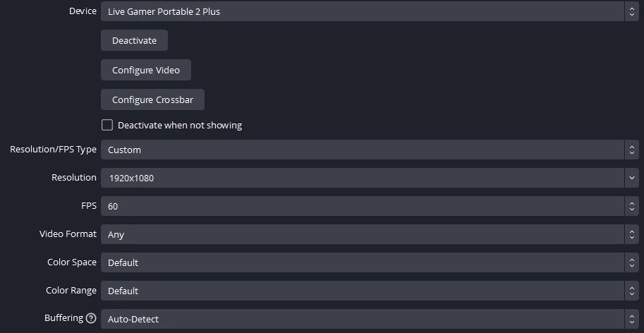Click the Color Space spinner arrows
644x333 pixels.
pyautogui.click(x=631, y=262)
